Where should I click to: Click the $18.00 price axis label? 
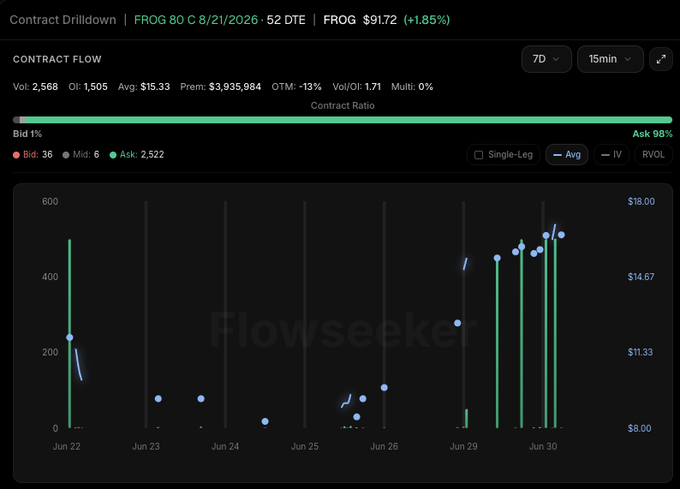click(x=641, y=201)
